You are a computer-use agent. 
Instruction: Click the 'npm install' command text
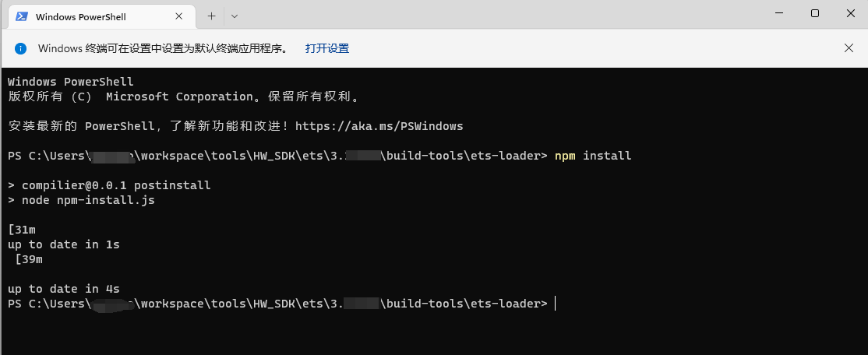[x=592, y=156]
